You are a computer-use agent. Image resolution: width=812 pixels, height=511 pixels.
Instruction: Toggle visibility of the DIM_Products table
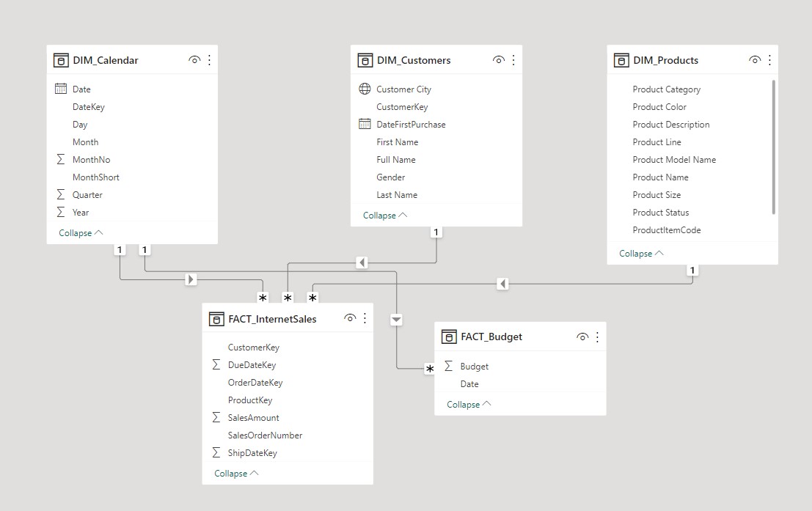pos(755,60)
